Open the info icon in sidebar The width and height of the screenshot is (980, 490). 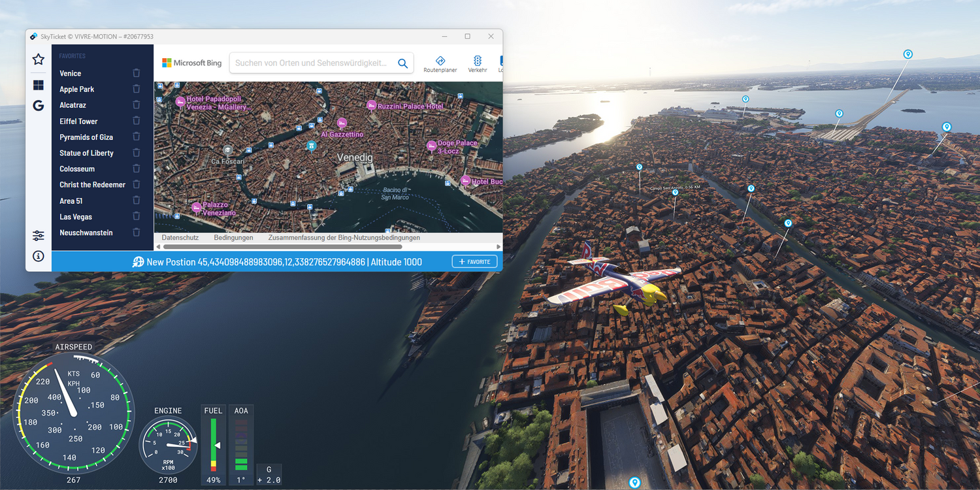tap(39, 256)
